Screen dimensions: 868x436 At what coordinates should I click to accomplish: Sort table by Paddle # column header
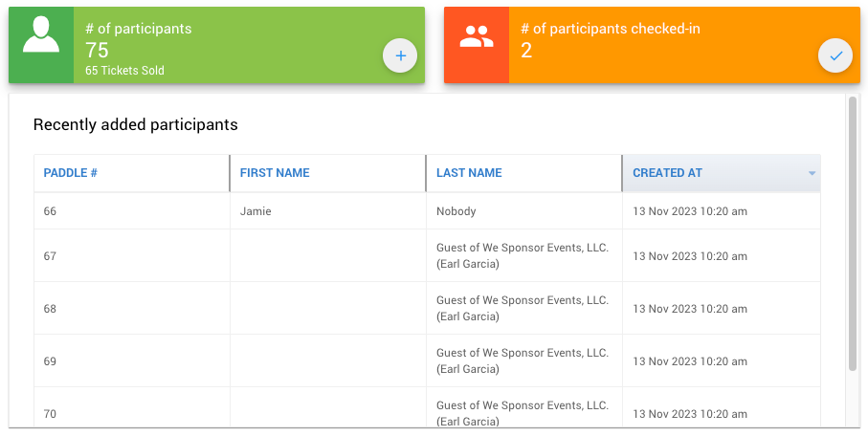tap(71, 173)
